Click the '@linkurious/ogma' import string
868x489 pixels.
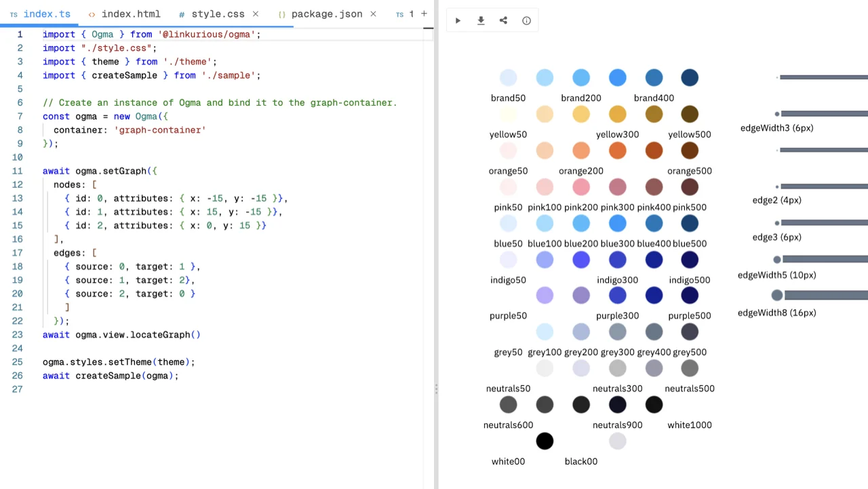click(x=206, y=35)
